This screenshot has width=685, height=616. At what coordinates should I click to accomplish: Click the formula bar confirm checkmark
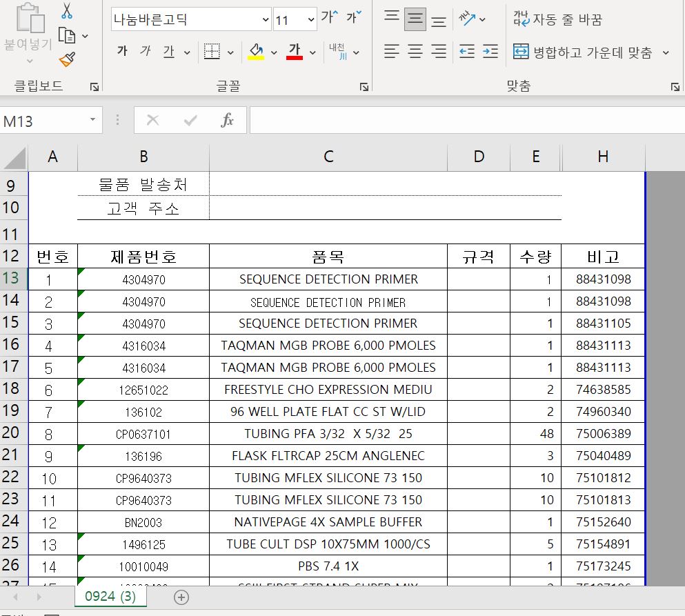pyautogui.click(x=190, y=120)
